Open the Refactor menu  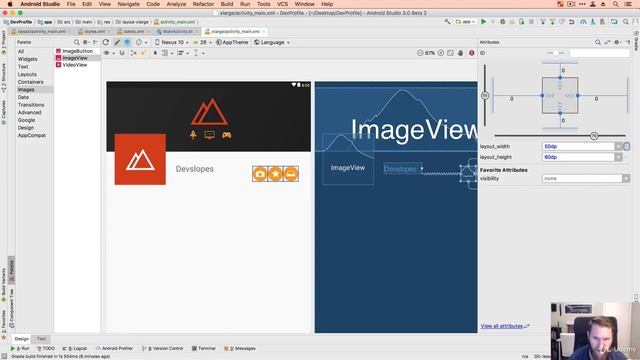[x=203, y=4]
